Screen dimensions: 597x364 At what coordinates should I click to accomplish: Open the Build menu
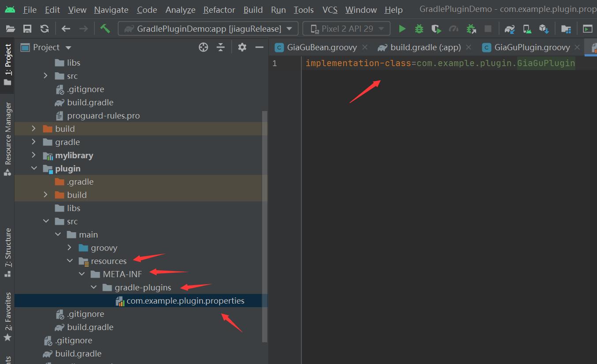click(253, 10)
